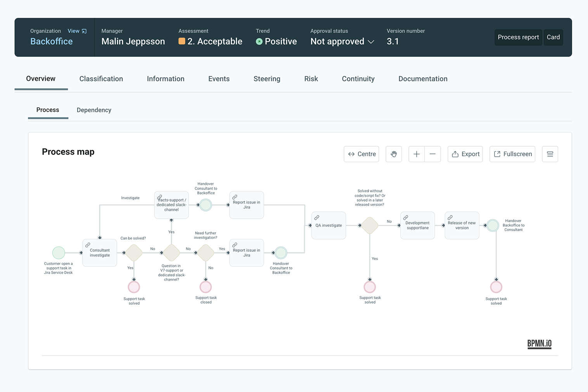Follow the organization View link
The width and height of the screenshot is (588, 392).
click(x=77, y=31)
